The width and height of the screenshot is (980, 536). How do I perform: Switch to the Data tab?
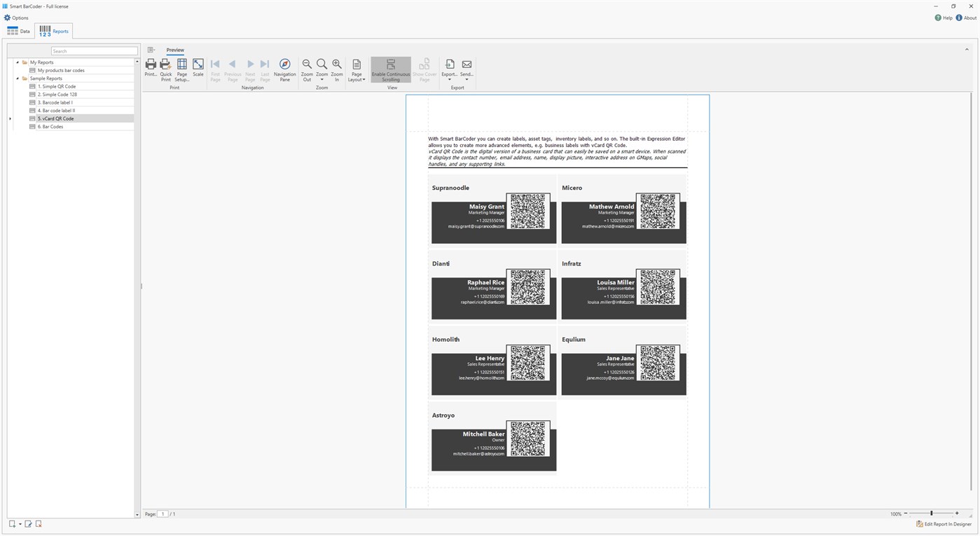click(19, 30)
